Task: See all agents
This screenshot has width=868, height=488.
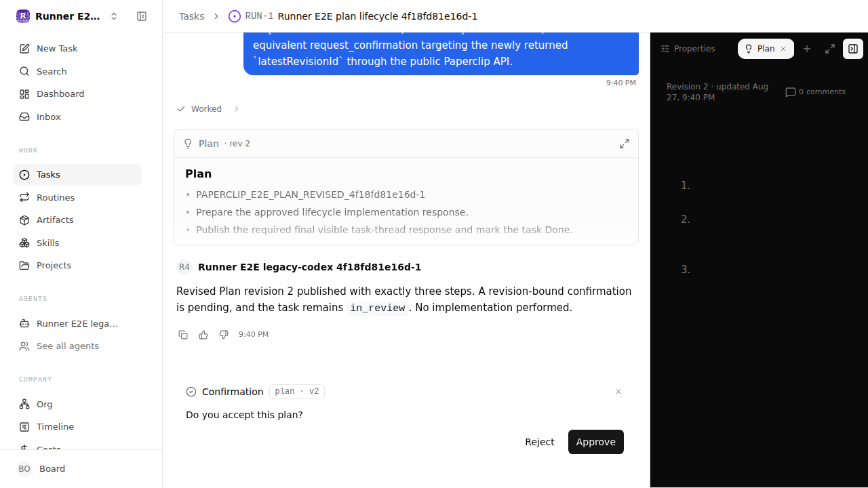Action: [77, 346]
